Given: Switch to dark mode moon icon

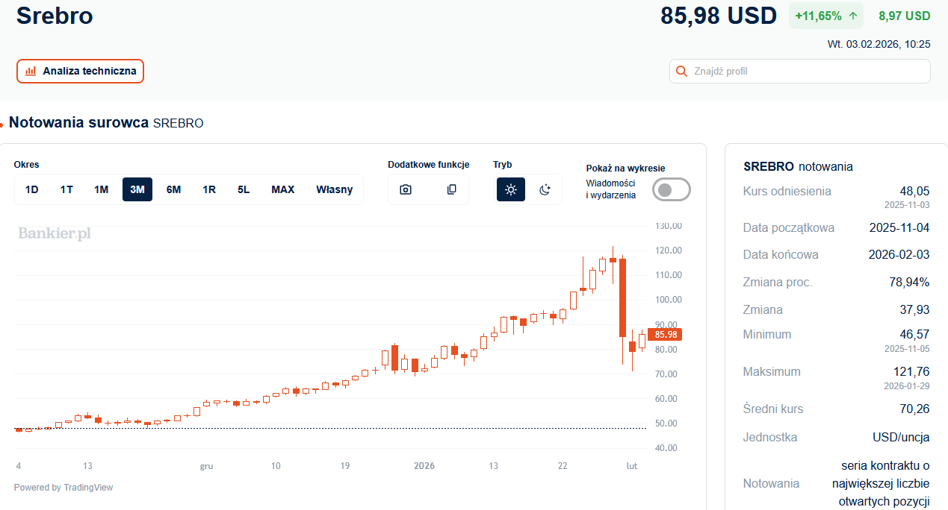Looking at the screenshot, I should (545, 190).
